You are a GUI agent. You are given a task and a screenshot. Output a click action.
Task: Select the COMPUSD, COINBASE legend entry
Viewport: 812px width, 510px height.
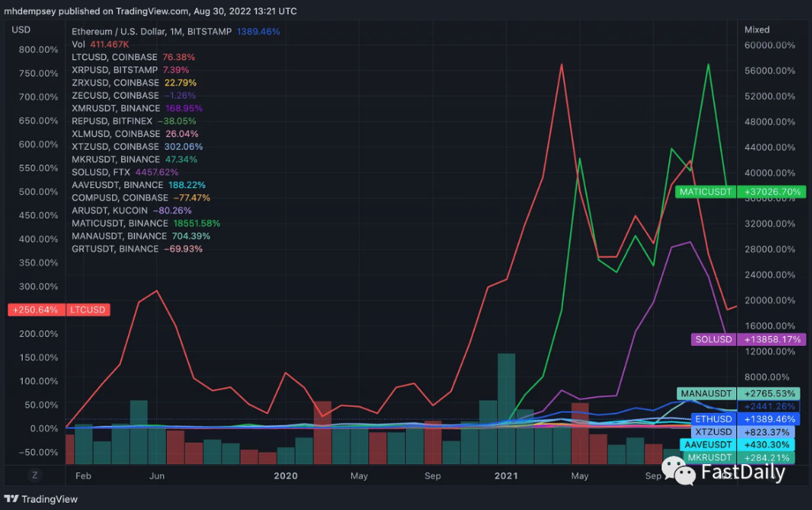coord(141,198)
